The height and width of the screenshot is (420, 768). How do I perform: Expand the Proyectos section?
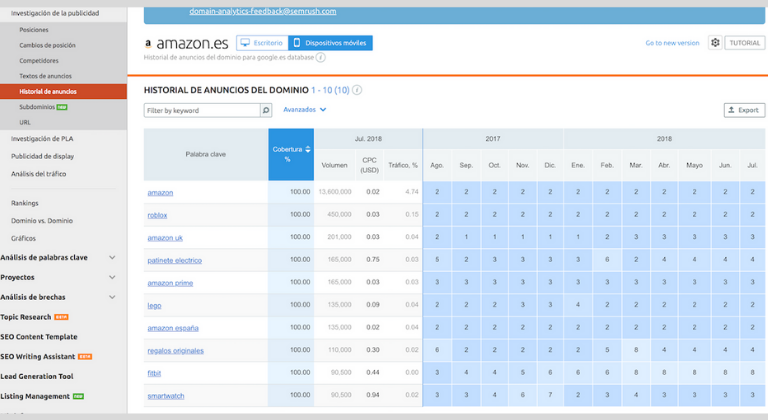pyautogui.click(x=112, y=277)
